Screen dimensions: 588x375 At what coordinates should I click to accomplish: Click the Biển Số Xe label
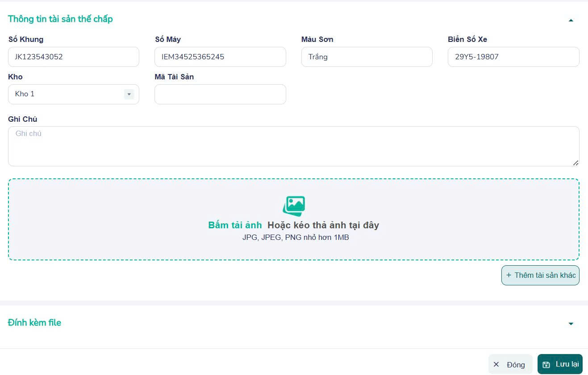(x=467, y=39)
